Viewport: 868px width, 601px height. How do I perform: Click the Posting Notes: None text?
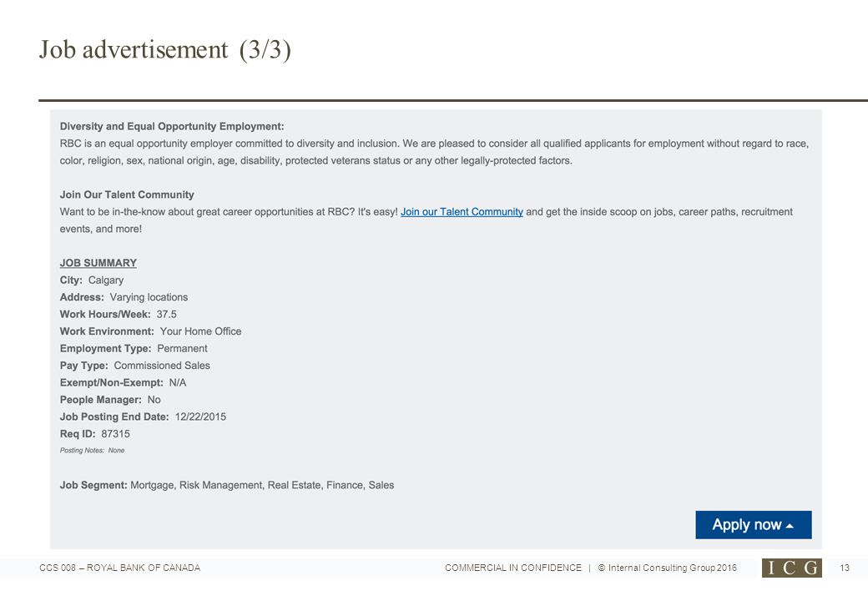[92, 451]
